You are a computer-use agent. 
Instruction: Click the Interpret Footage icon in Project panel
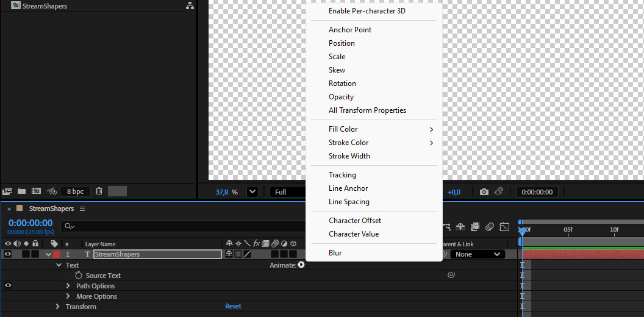pos(7,191)
